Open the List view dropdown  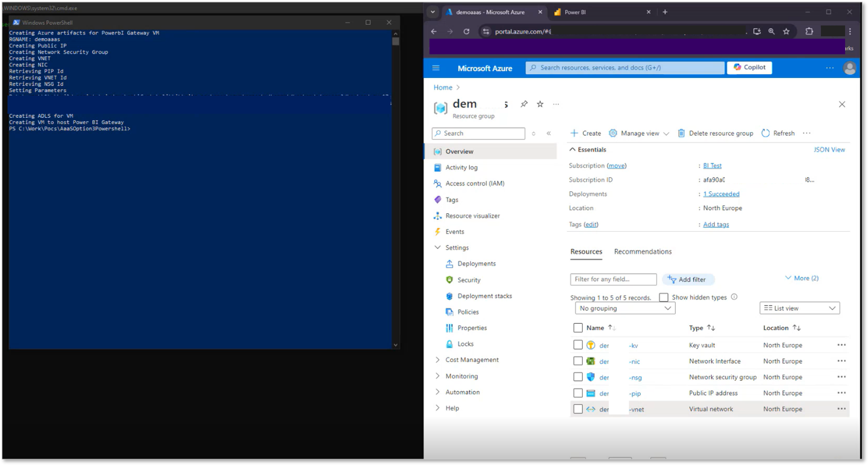point(799,308)
